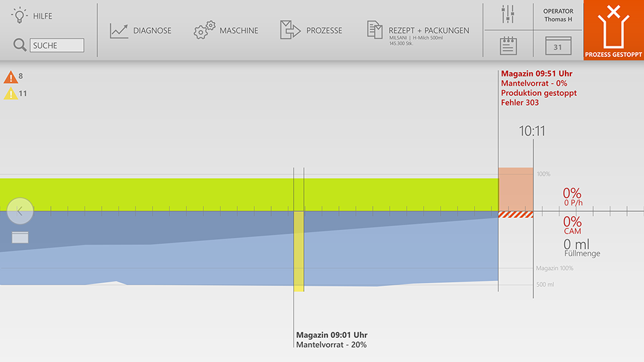Open the slider settings icon
This screenshot has height=362, width=644.
(508, 15)
